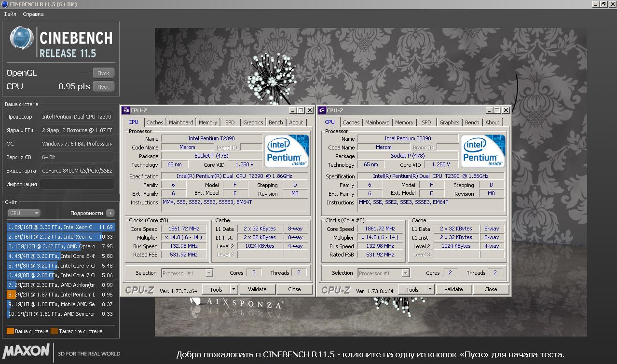Screen dimensions: 617x364
Task: Select ranking row 4 Intel Core i5 5.80
Action: (60, 256)
